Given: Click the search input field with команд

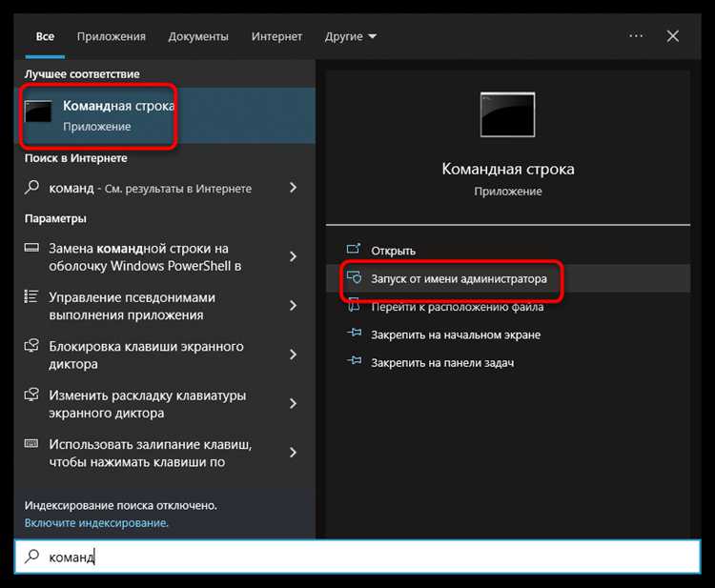Looking at the screenshot, I should (362, 557).
